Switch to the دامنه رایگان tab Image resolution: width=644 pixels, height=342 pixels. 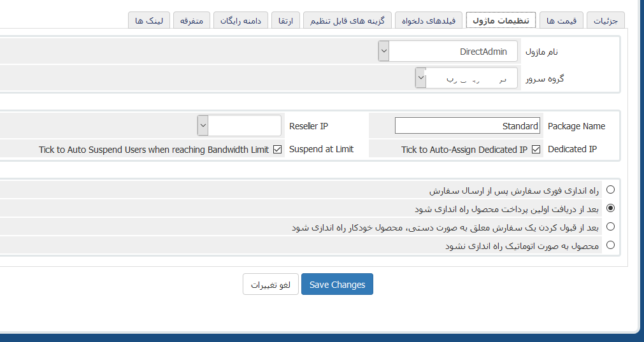[241, 21]
